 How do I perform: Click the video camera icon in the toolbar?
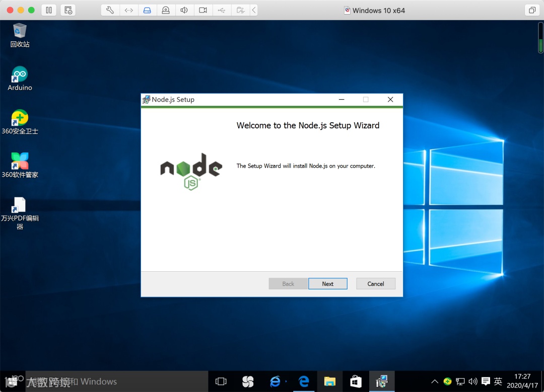click(x=203, y=10)
